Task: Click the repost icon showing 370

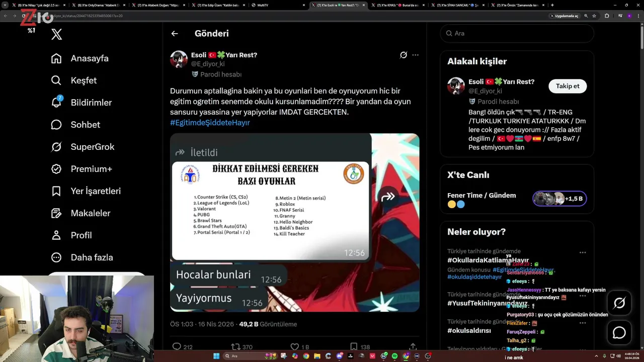Action: (x=235, y=346)
